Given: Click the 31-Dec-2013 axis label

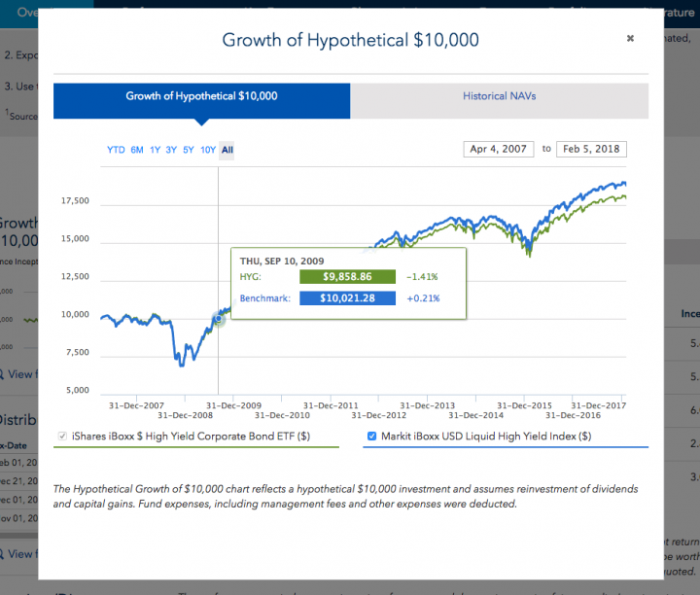Looking at the screenshot, I should click(x=427, y=405).
